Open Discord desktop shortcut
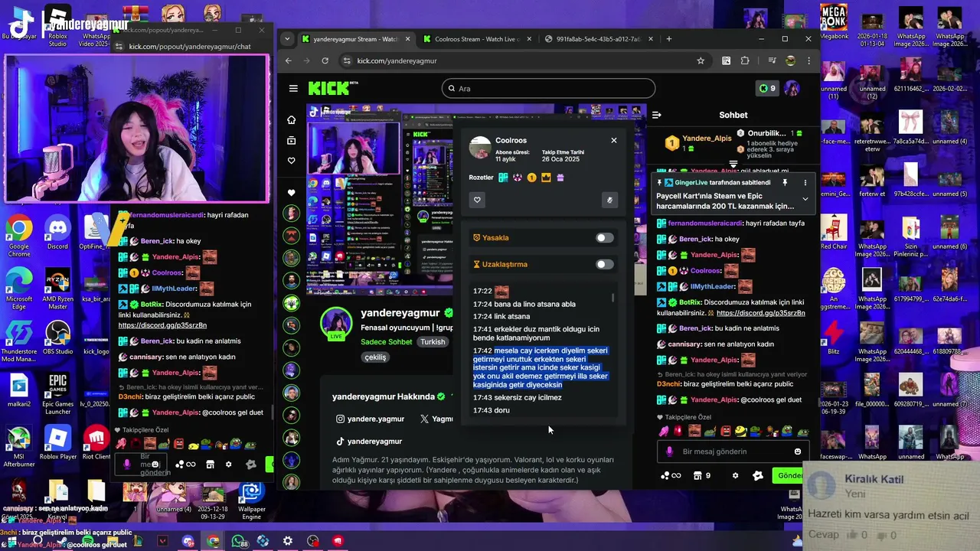 click(x=57, y=232)
